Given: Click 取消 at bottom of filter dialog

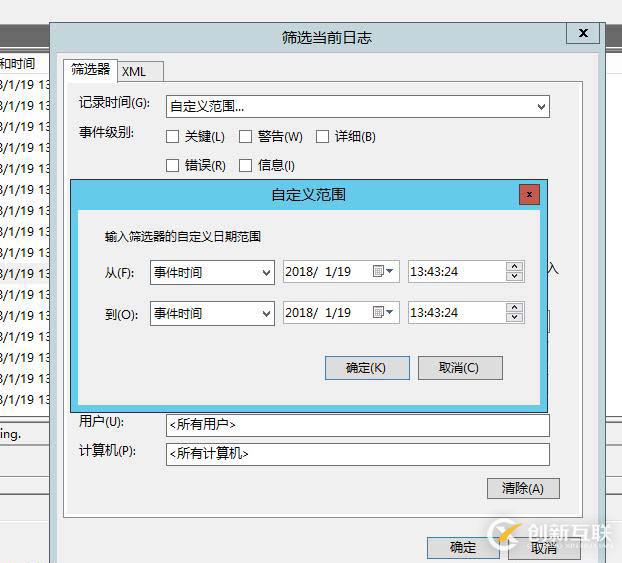Looking at the screenshot, I should coord(544,548).
